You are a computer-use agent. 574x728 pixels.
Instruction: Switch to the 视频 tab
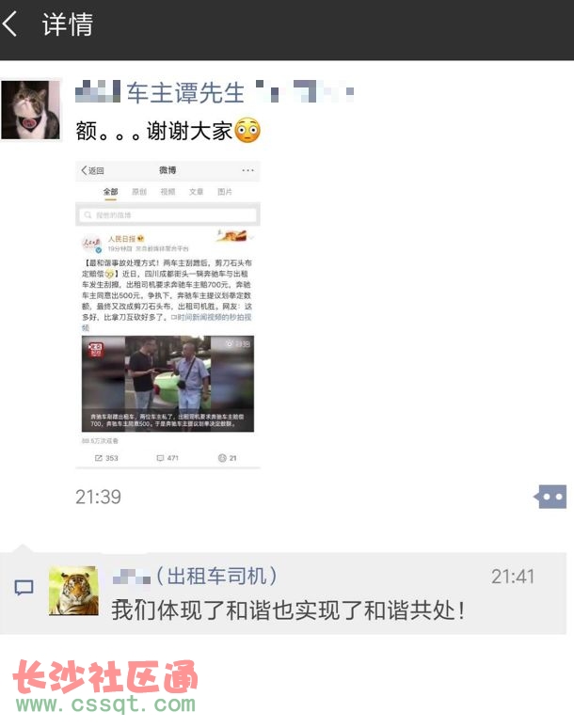[167, 192]
